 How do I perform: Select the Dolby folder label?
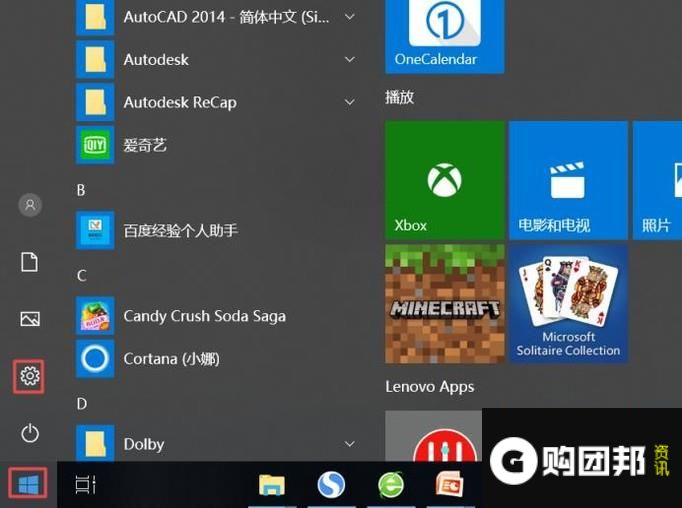144,444
